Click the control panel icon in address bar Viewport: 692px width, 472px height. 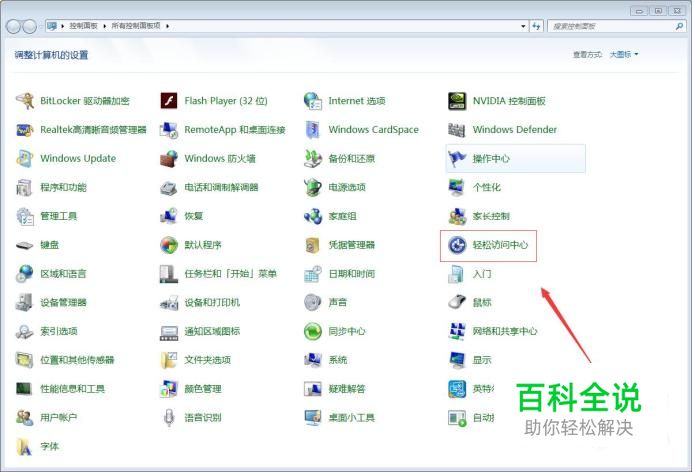coord(52,26)
